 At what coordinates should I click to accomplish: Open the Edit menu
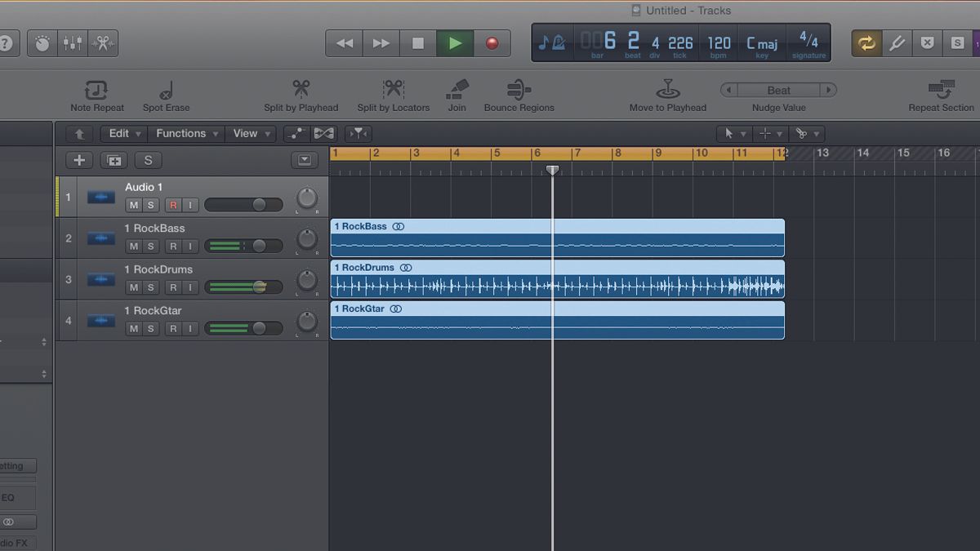(122, 133)
